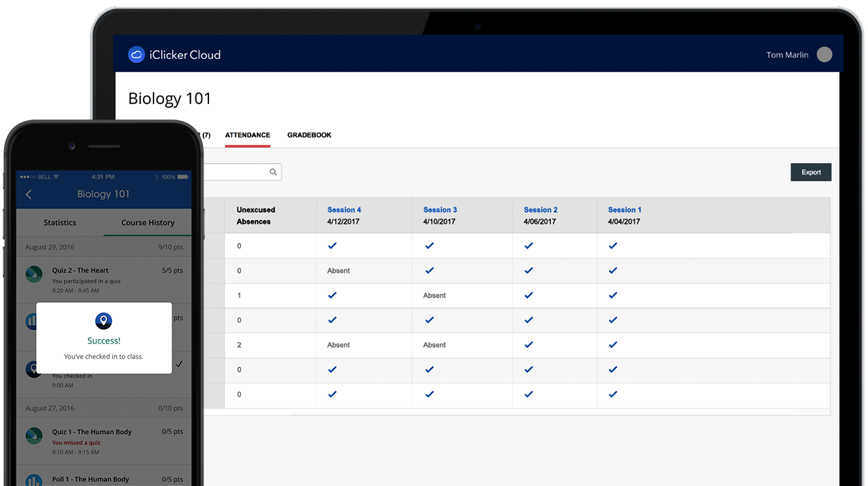Tap the BELL carrier label
This screenshot has width=868, height=486.
pos(43,177)
